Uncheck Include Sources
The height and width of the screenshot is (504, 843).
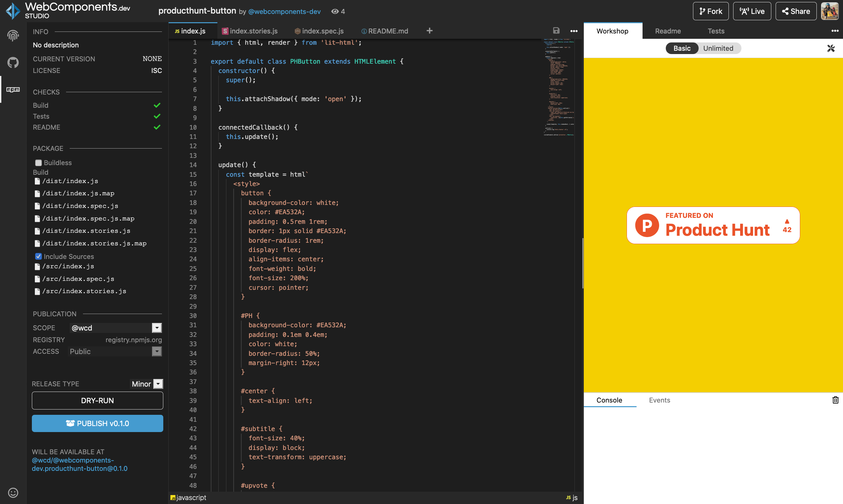(x=38, y=256)
